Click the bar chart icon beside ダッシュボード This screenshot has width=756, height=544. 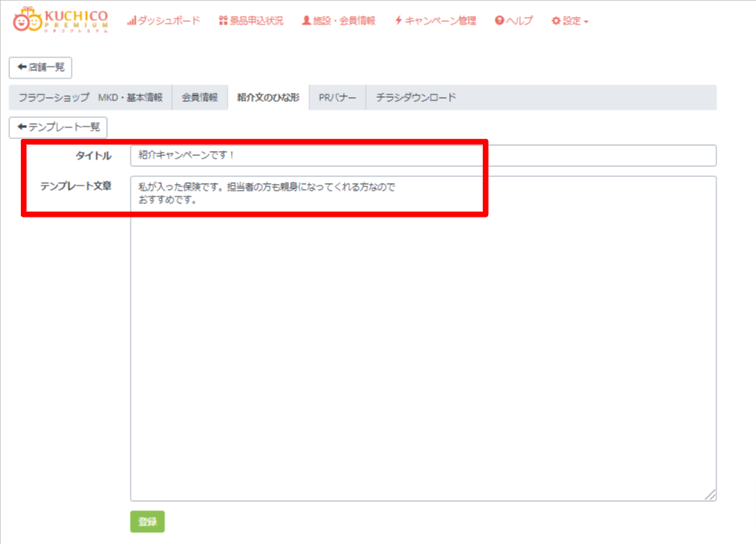tap(131, 20)
